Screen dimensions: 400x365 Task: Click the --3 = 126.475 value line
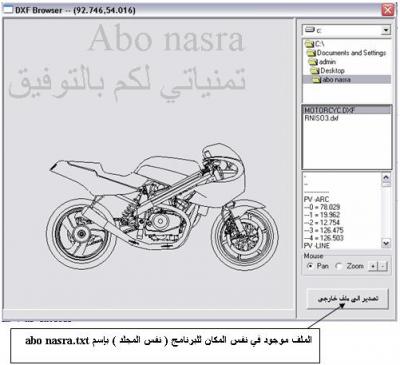click(x=323, y=230)
